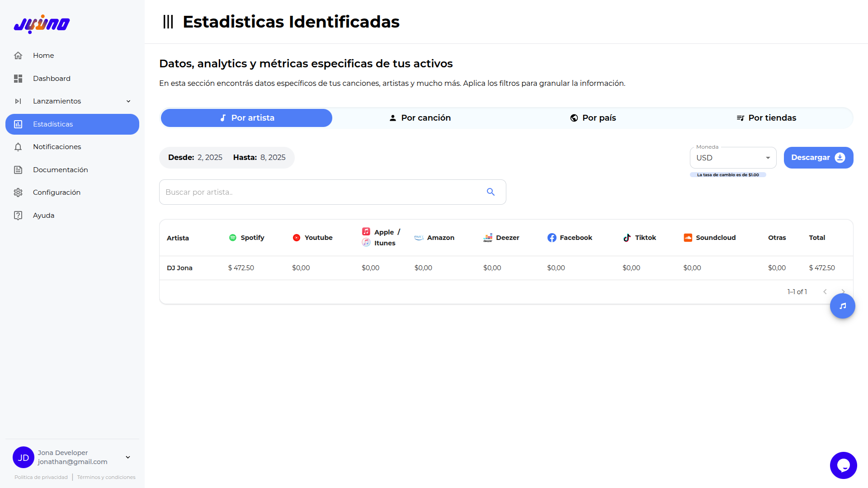The width and height of the screenshot is (868, 488).
Task: Toggle sidebar with the three-bar icon
Action: tap(168, 22)
